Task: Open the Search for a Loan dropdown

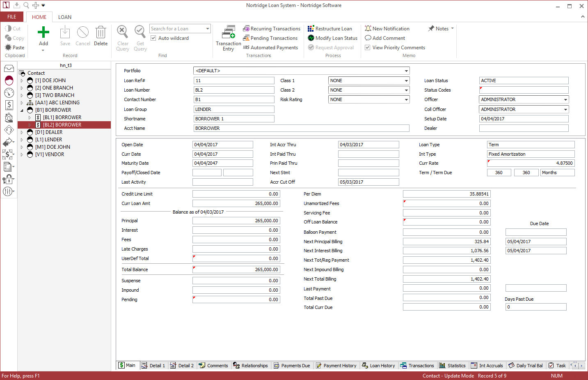Action: pos(208,29)
